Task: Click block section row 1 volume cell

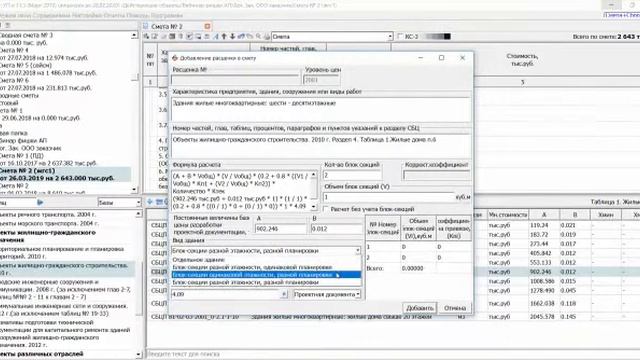Action: click(x=418, y=247)
